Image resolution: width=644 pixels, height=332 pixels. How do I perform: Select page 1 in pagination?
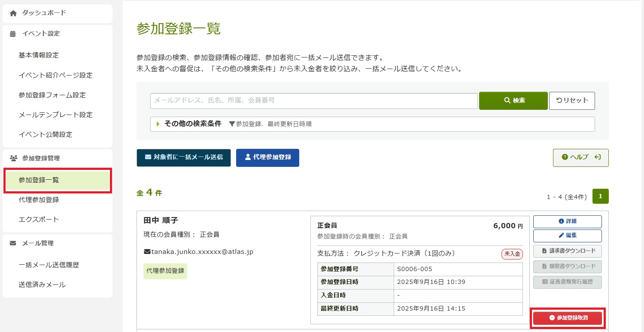pyautogui.click(x=600, y=196)
